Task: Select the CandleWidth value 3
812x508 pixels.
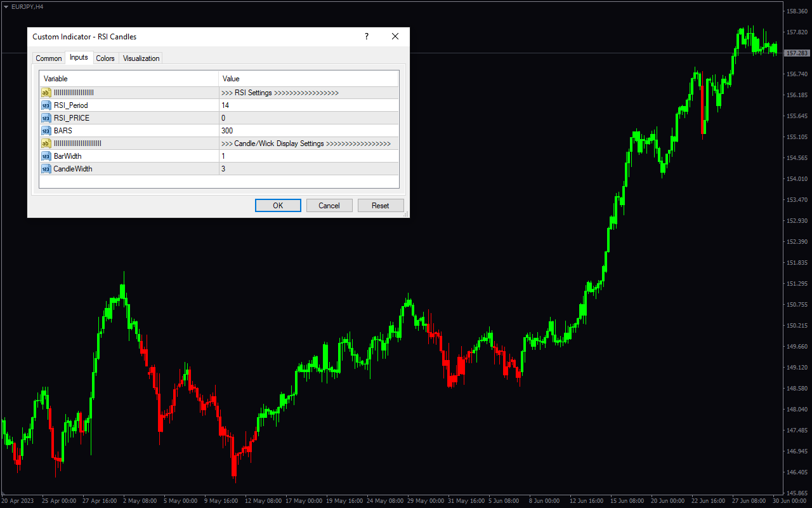Action: click(309, 169)
